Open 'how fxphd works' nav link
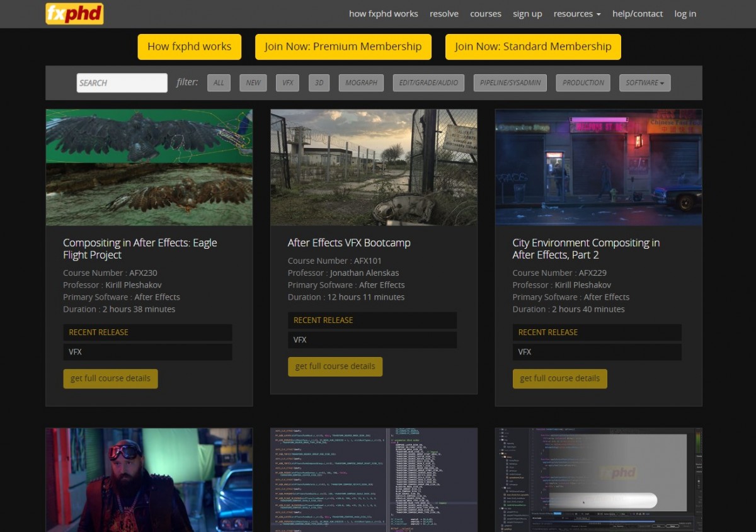Viewport: 756px width, 532px height. tap(383, 14)
